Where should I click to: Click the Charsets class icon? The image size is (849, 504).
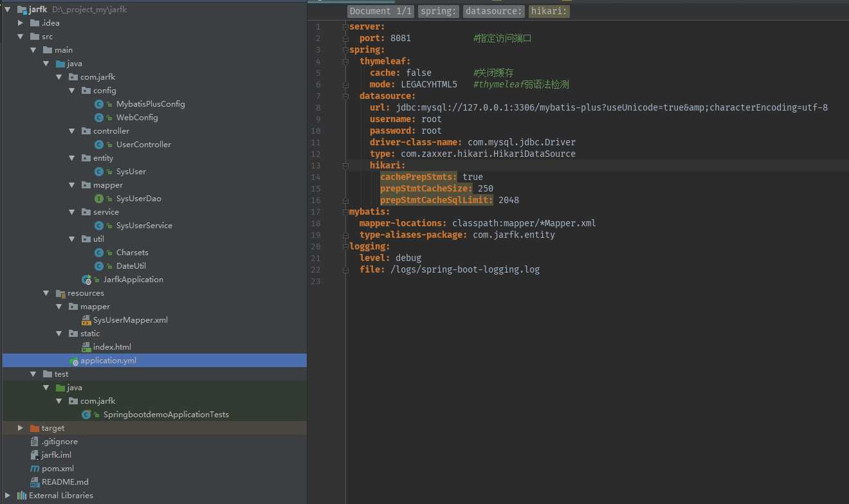(x=99, y=253)
